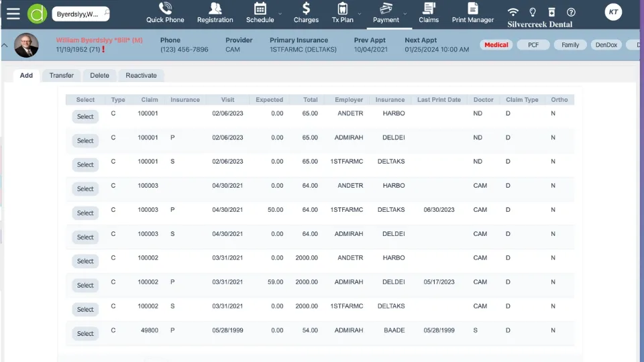Screen dimensions: 644x362
Task: Collapse the patient header chevron
Action: click(5, 46)
